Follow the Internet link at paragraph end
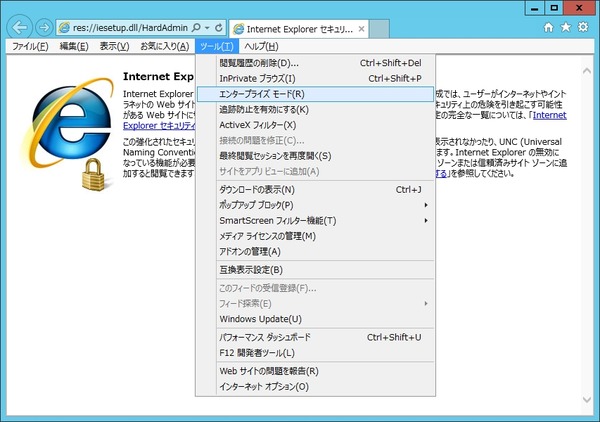This screenshot has height=422, width=600. [549, 115]
